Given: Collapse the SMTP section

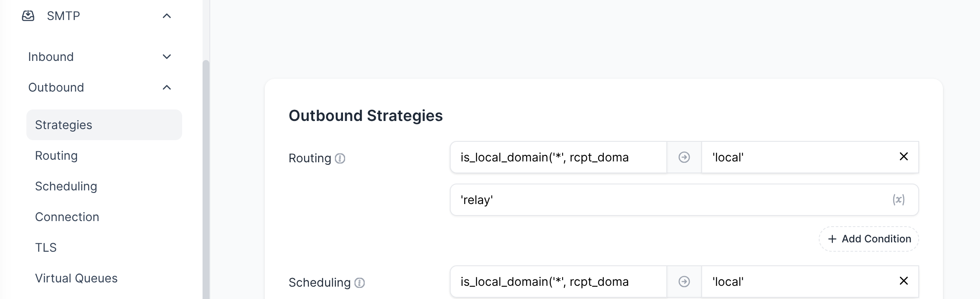Looking at the screenshot, I should (167, 16).
